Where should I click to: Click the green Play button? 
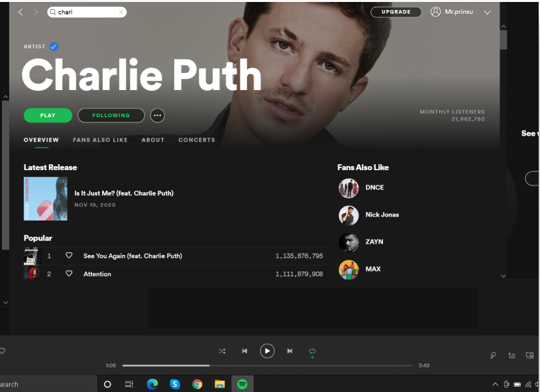pos(48,115)
